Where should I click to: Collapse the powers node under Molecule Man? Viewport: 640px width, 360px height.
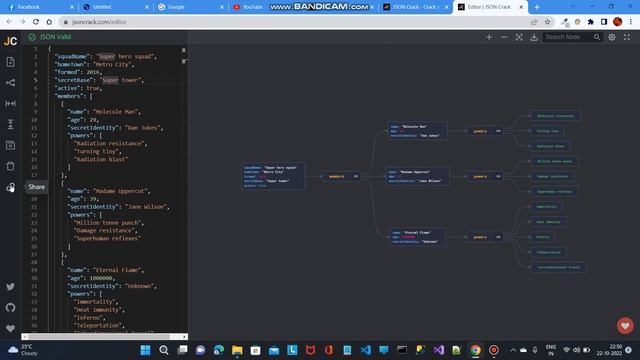[x=498, y=131]
